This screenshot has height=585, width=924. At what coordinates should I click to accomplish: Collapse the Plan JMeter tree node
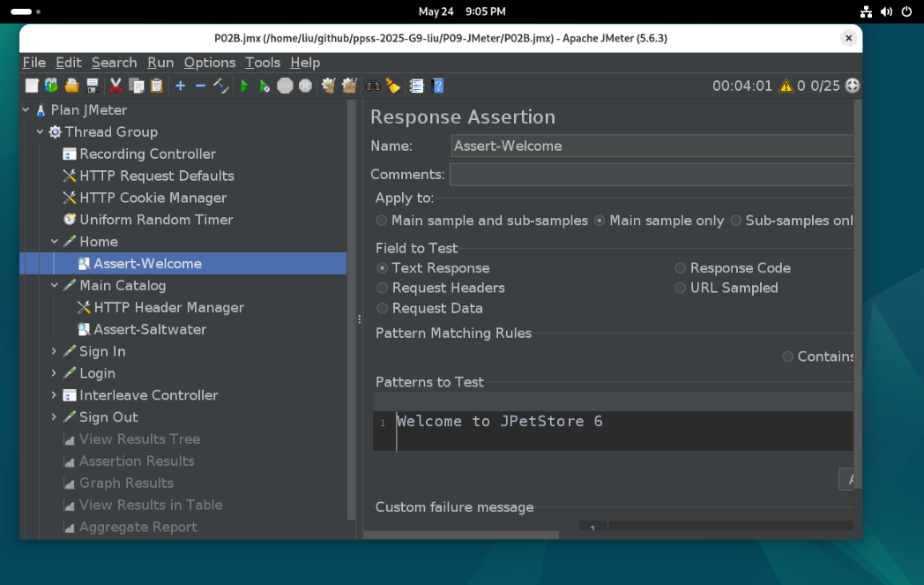[26, 109]
